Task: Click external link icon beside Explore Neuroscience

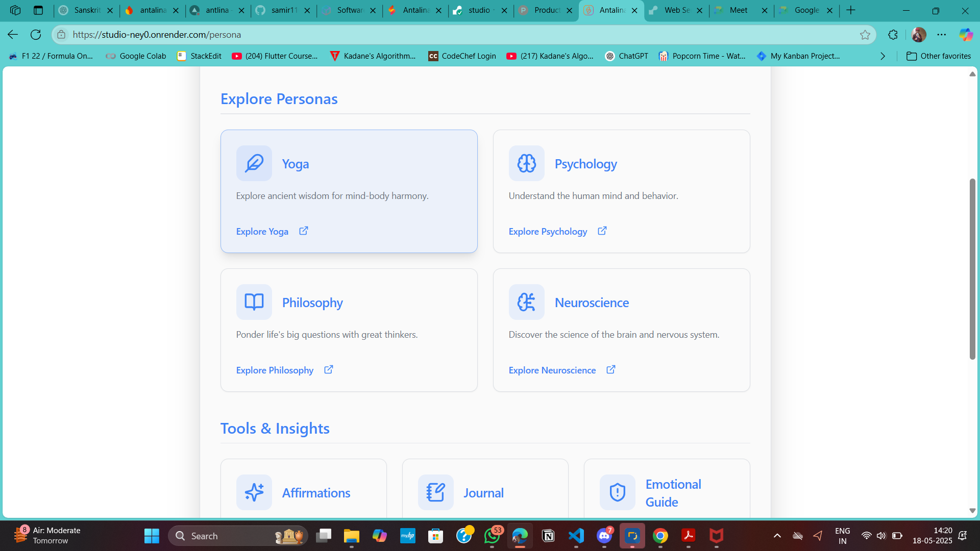Action: point(610,369)
